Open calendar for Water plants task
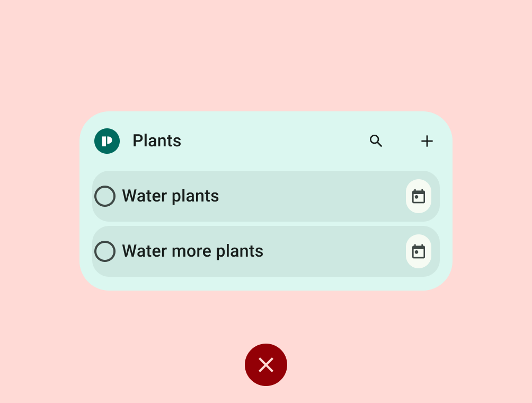The image size is (532, 403). point(419,196)
